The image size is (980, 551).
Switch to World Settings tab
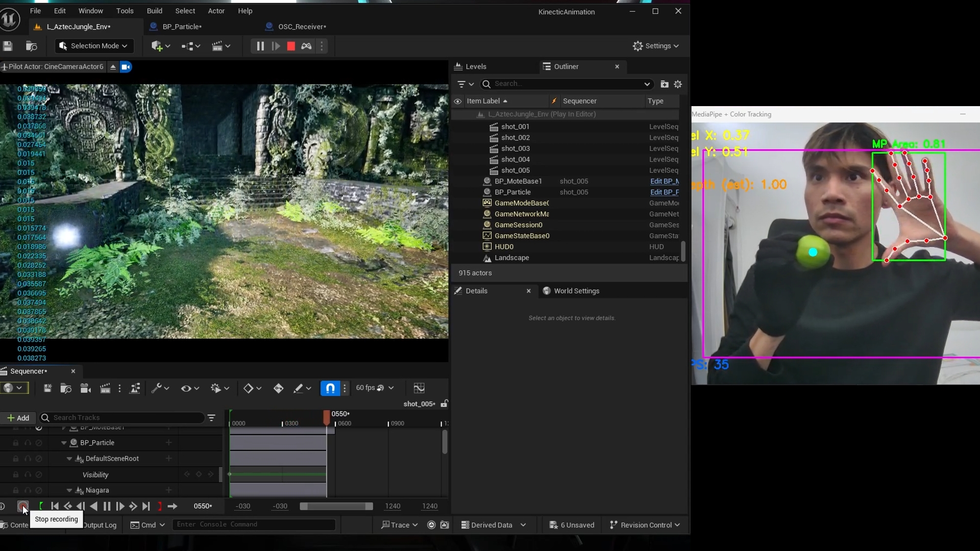571,291
